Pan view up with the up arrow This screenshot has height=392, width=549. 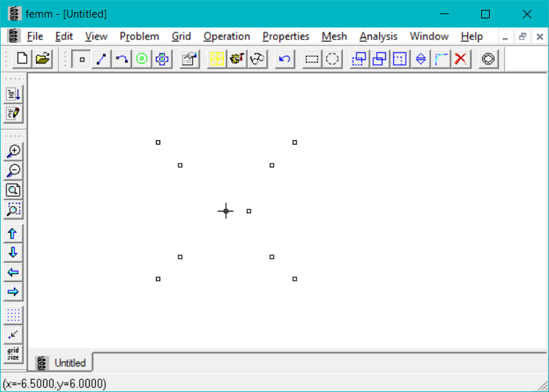[13, 233]
